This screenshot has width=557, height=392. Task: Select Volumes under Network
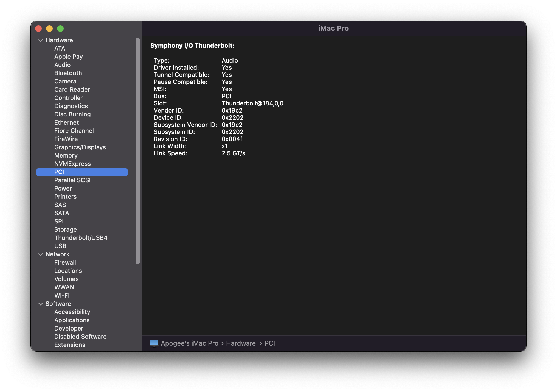point(66,279)
